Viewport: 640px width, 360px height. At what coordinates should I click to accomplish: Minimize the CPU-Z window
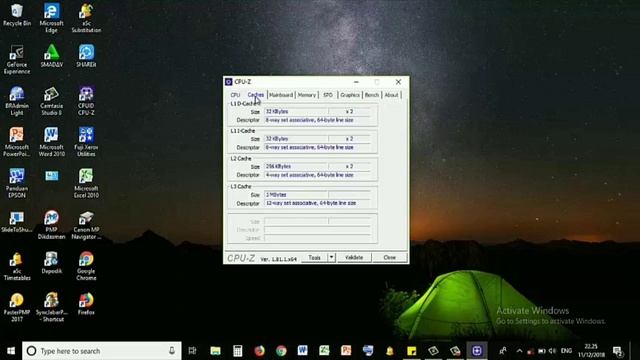pos(356,82)
